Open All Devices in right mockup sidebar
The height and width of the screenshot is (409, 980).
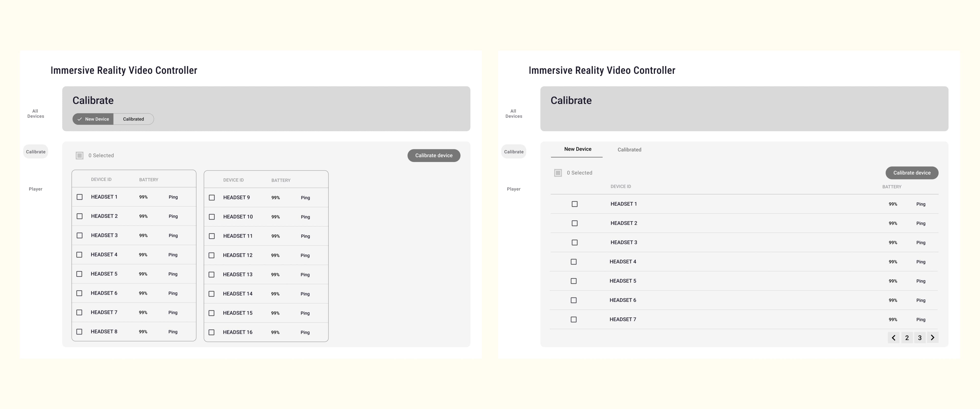[513, 114]
